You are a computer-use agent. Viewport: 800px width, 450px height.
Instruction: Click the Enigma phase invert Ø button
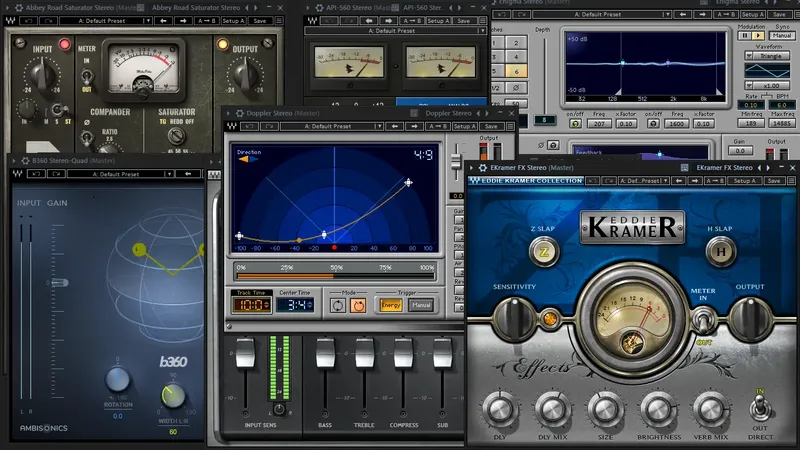[x=516, y=87]
